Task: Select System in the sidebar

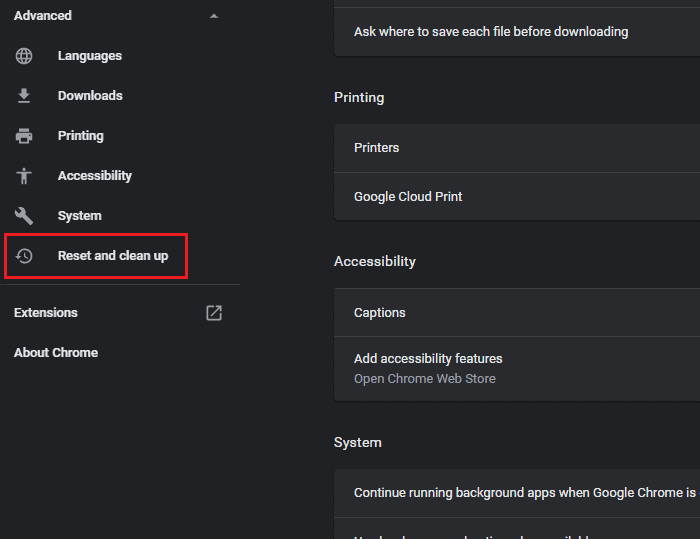Action: click(x=79, y=216)
